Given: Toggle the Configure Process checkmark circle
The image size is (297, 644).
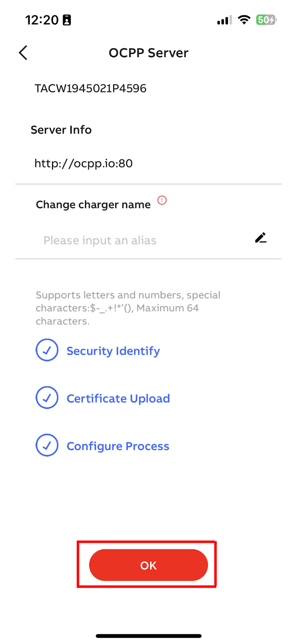Looking at the screenshot, I should click(47, 445).
